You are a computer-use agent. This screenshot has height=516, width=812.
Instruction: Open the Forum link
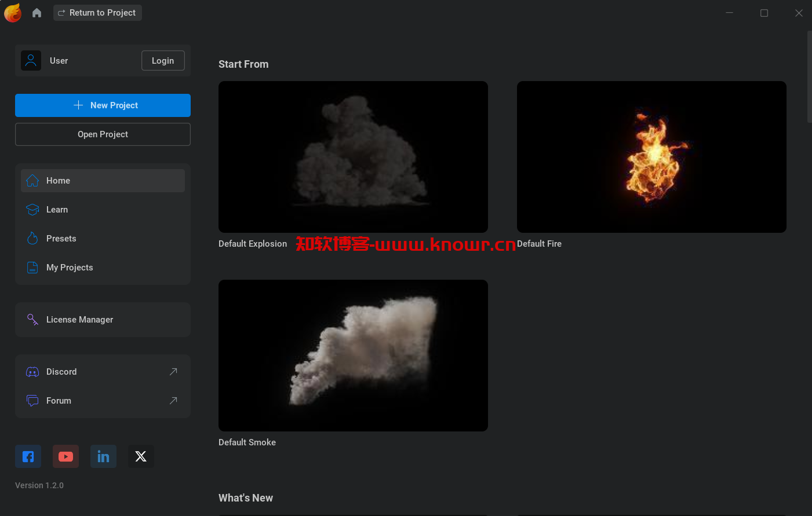[103, 401]
